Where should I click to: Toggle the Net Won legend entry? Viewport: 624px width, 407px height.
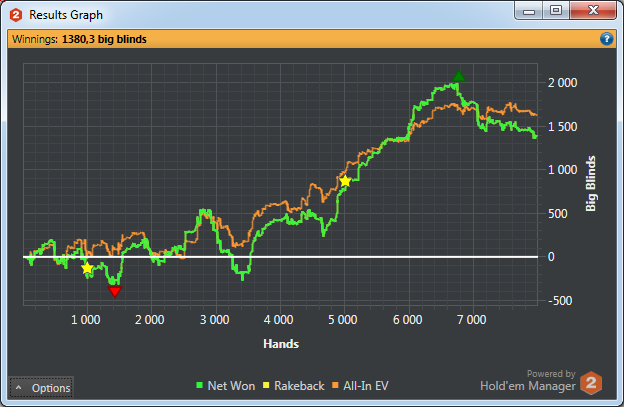226,386
